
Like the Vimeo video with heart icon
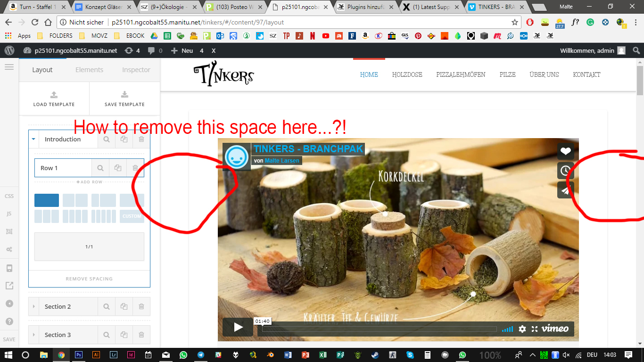(x=565, y=151)
